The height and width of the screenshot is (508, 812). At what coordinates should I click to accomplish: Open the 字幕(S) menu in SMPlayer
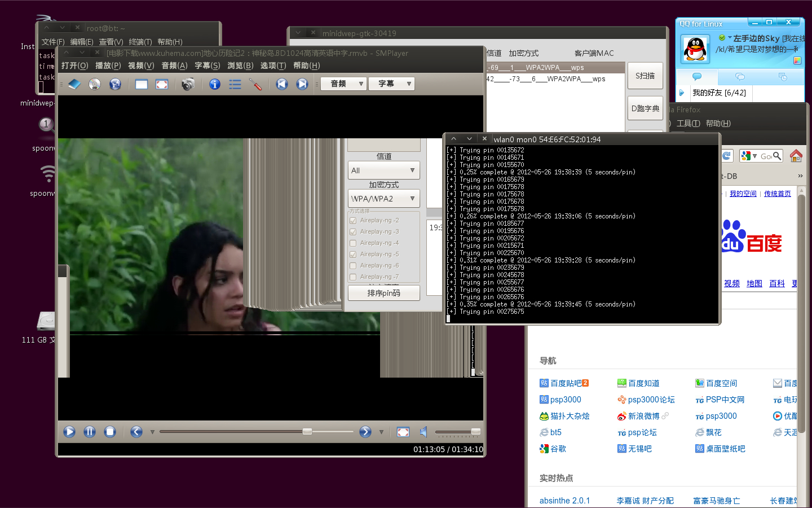(x=208, y=65)
